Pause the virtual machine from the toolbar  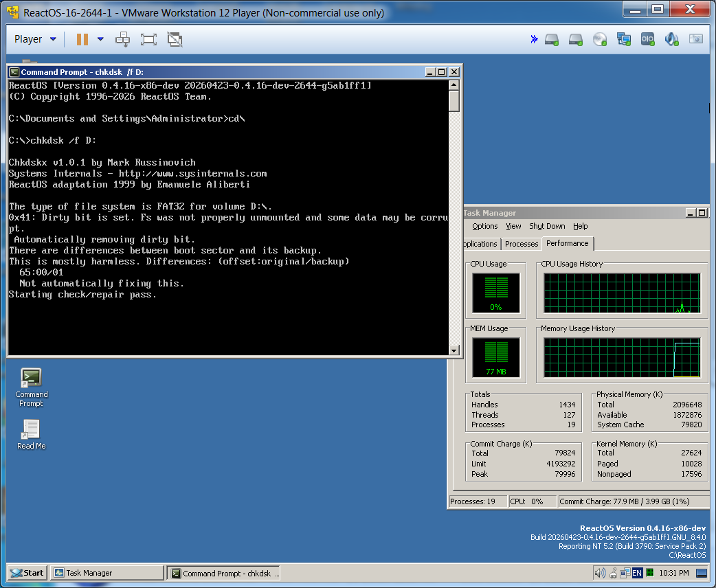click(x=82, y=39)
